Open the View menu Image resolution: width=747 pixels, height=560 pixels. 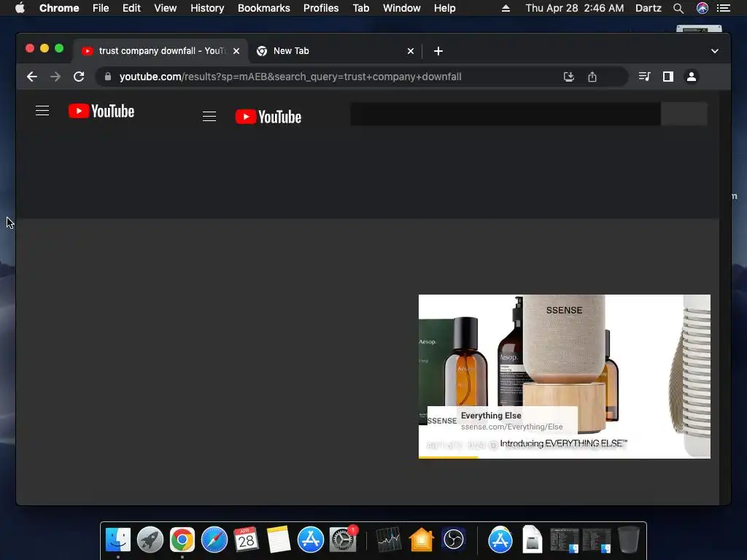pyautogui.click(x=166, y=8)
